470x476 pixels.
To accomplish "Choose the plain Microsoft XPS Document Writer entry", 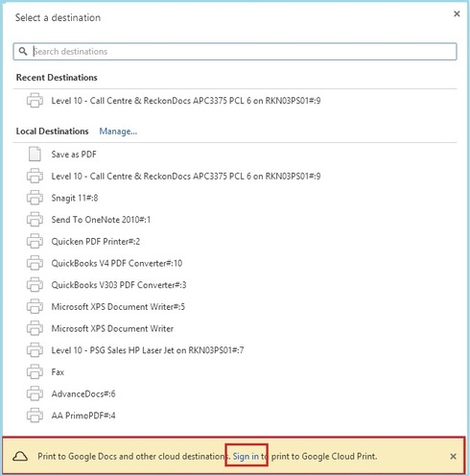I will [235, 328].
